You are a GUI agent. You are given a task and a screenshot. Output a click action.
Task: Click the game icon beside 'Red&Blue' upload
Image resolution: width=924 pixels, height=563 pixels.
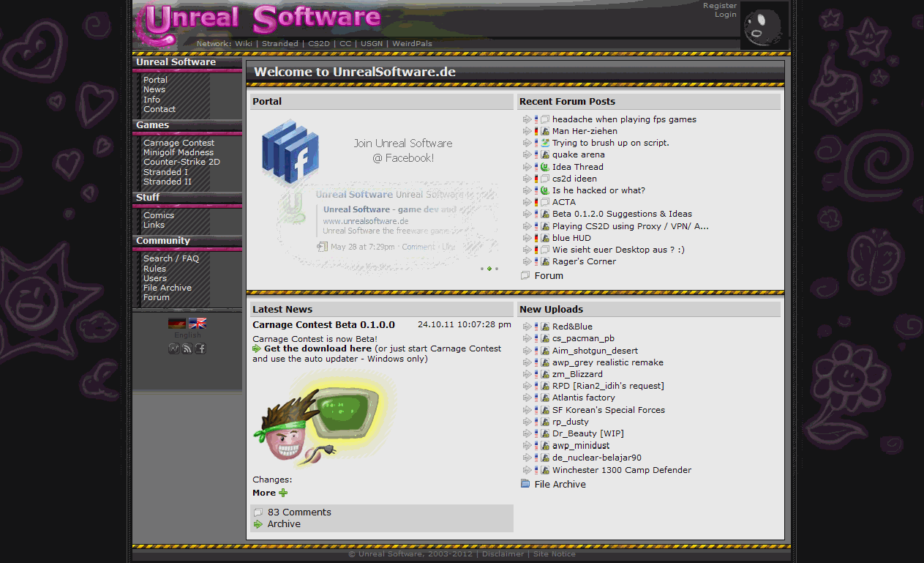coord(545,327)
